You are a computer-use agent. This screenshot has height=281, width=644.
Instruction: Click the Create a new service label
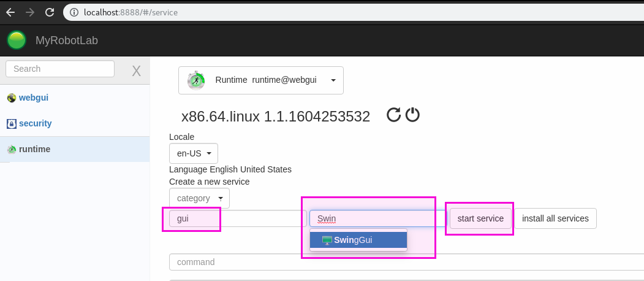[x=210, y=182]
